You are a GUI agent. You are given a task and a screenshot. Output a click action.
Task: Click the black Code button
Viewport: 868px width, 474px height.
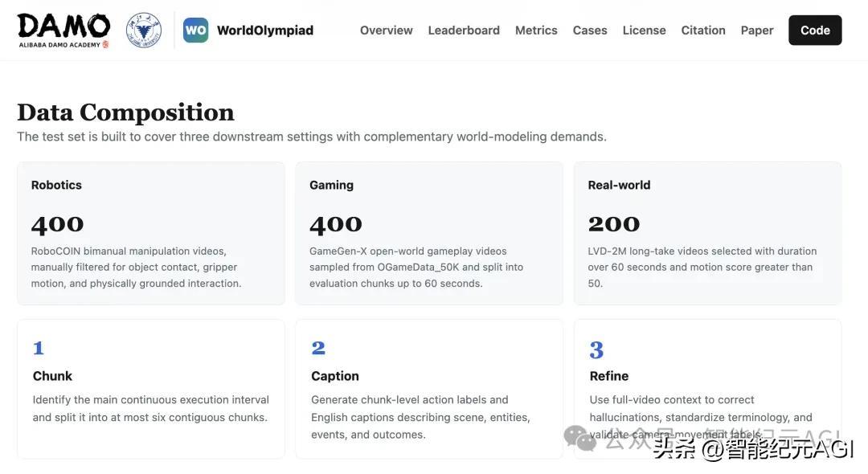(x=816, y=31)
